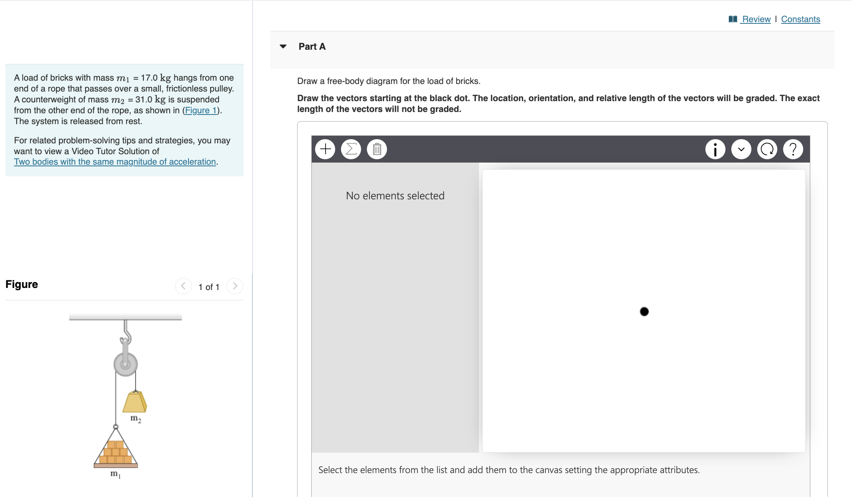This screenshot has height=504, width=855.
Task: Click the pulley figure image
Action: (x=125, y=364)
